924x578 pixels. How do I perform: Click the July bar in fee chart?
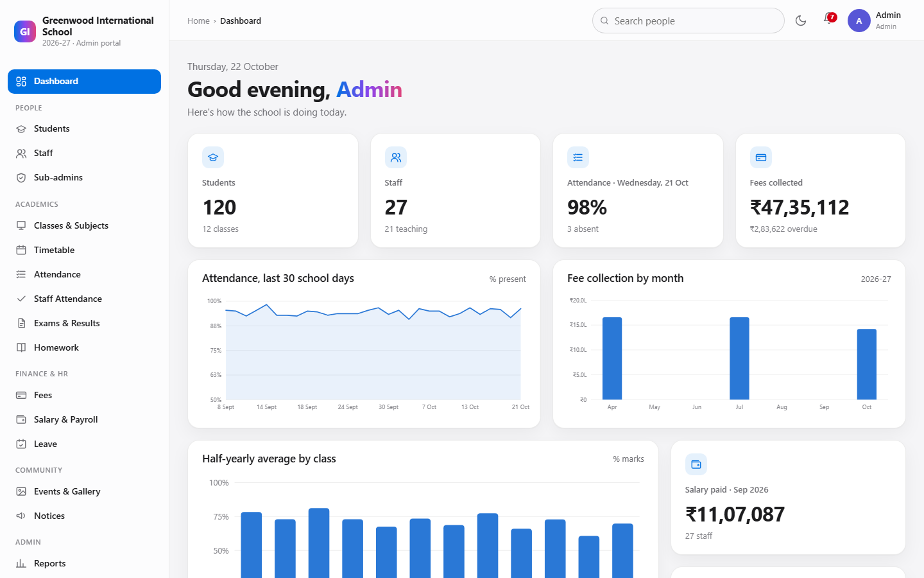[739, 358]
